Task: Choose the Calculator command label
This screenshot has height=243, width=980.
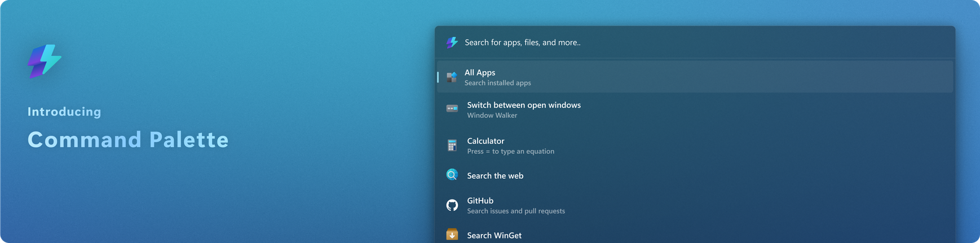Action: click(485, 141)
